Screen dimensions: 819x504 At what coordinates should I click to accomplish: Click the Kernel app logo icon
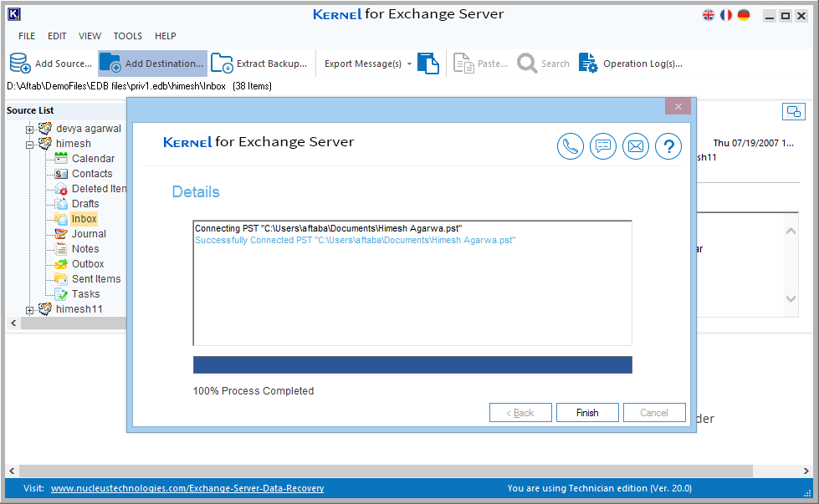tap(14, 14)
